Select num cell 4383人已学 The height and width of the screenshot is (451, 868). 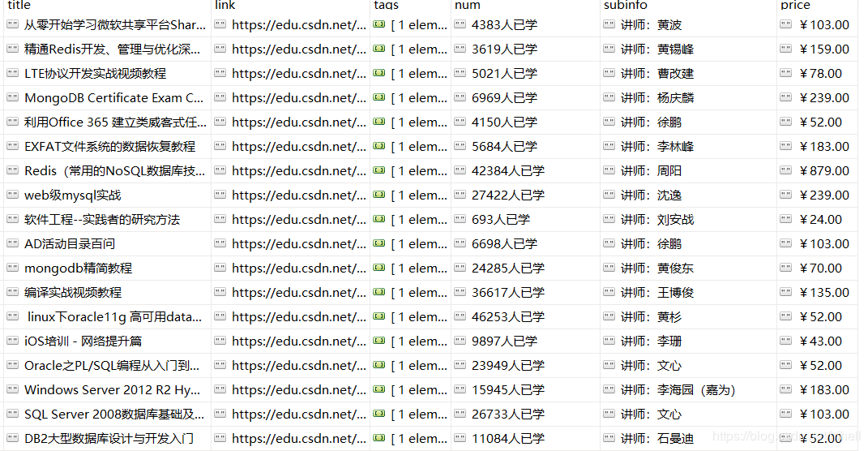click(x=526, y=24)
